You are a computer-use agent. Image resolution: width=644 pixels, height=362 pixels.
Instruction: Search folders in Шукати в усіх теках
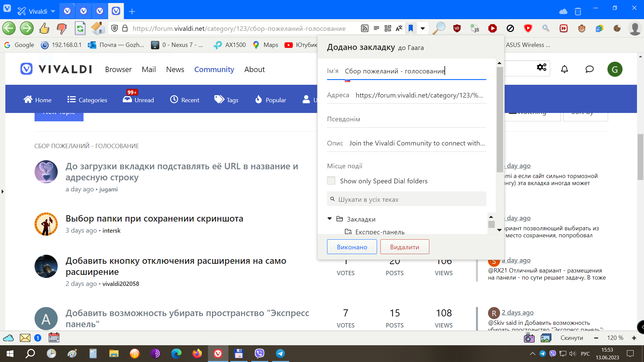tap(407, 199)
